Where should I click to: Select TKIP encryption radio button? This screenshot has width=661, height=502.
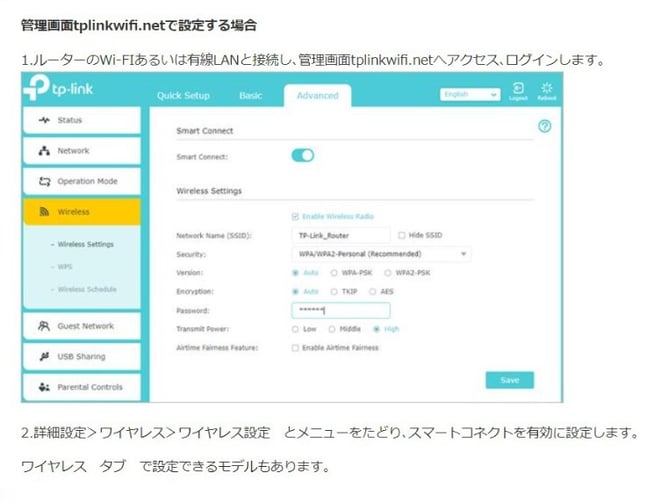point(333,292)
